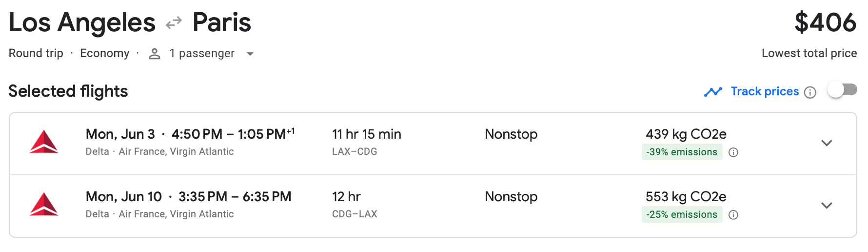Click the Track prices link text

click(x=765, y=91)
